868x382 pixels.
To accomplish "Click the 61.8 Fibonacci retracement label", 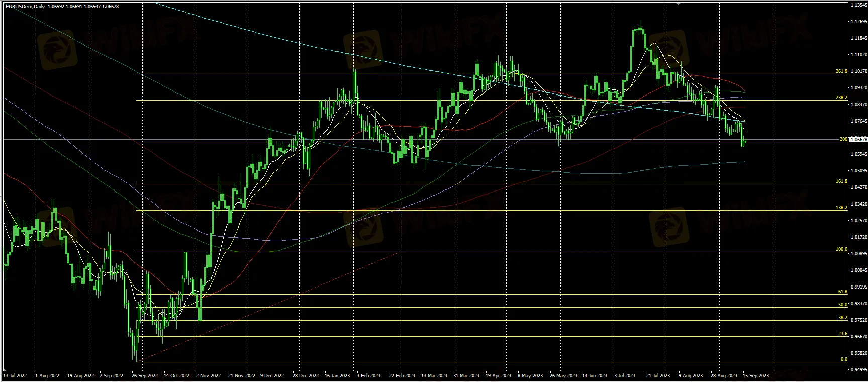I will (843, 292).
